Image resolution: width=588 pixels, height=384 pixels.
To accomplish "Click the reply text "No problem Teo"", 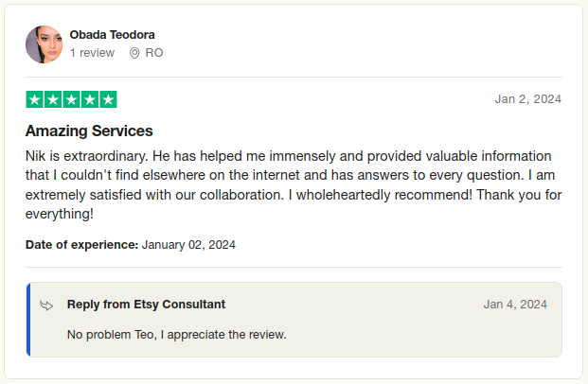I will click(176, 335).
